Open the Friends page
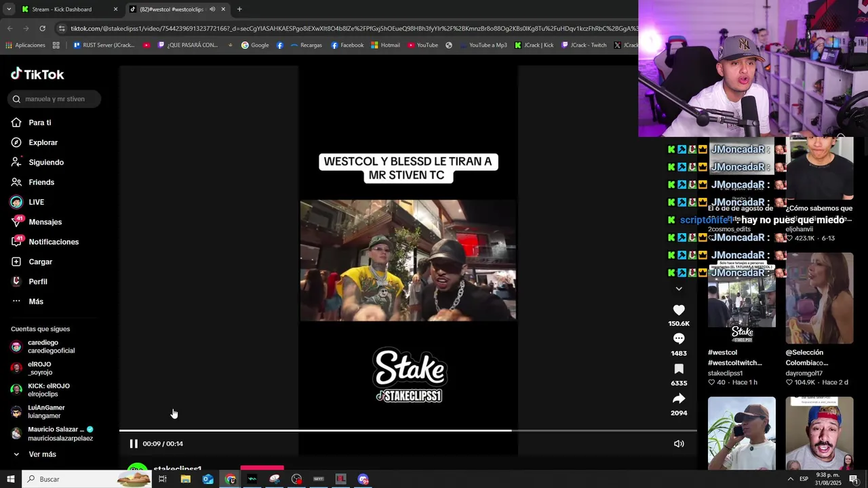Screen dimensions: 868x488 [41, 182]
